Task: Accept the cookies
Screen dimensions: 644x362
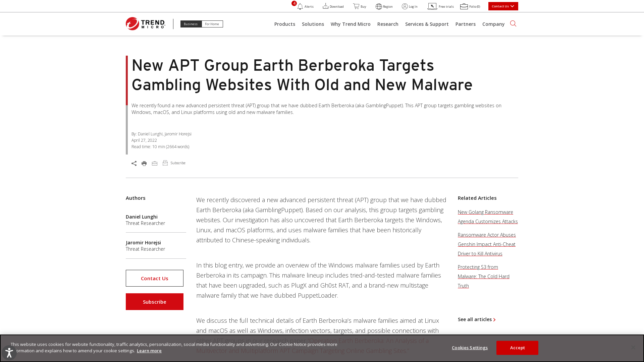Action: tap(517, 348)
